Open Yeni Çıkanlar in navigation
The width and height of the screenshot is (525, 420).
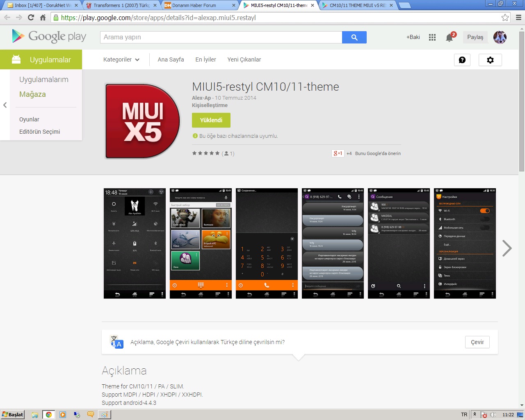[244, 59]
